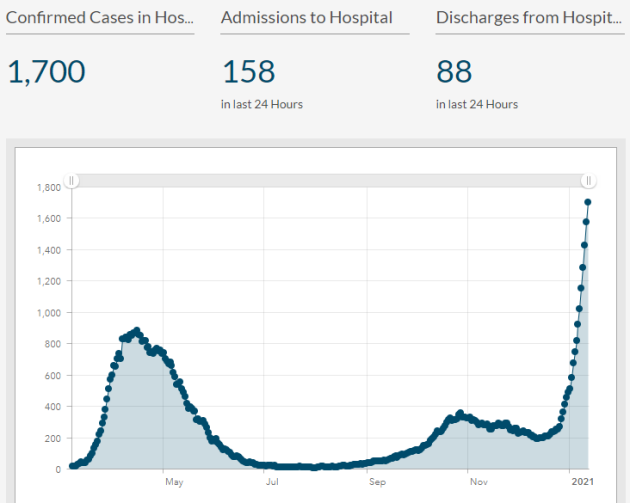
Task: Click the 1,700 confirmed cases figure
Action: 47,72
